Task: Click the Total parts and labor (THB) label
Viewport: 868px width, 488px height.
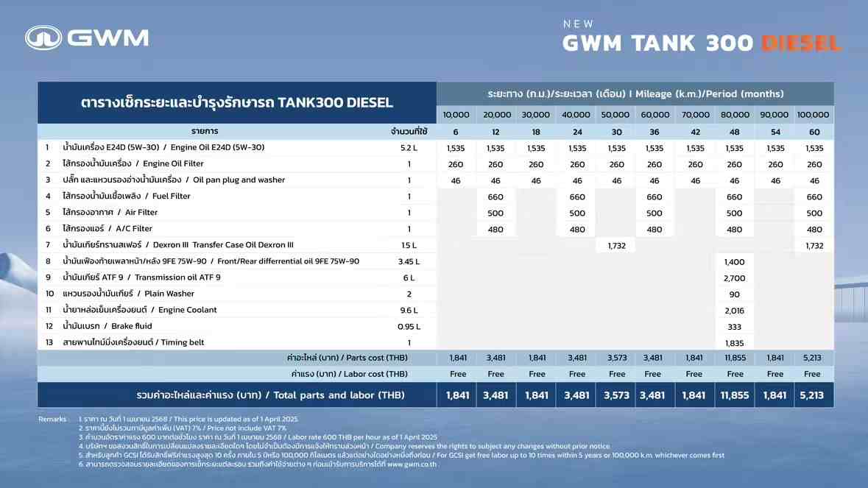Action: [271, 395]
